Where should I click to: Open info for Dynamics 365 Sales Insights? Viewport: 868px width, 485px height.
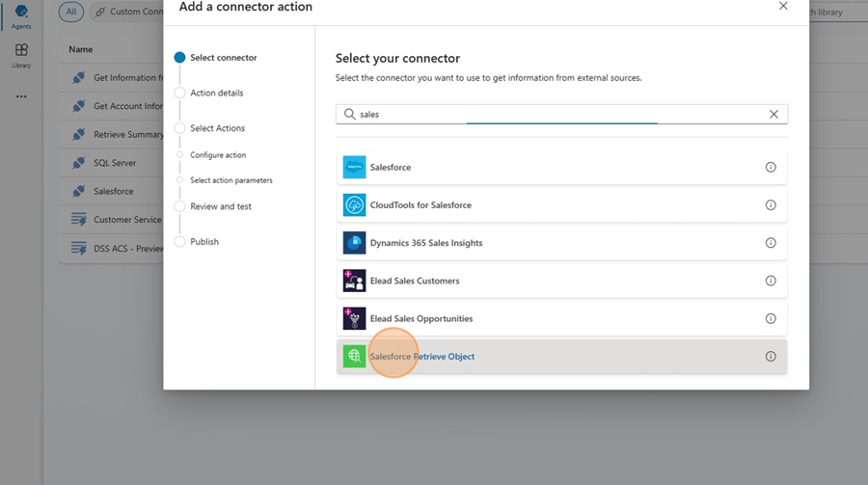pos(771,243)
